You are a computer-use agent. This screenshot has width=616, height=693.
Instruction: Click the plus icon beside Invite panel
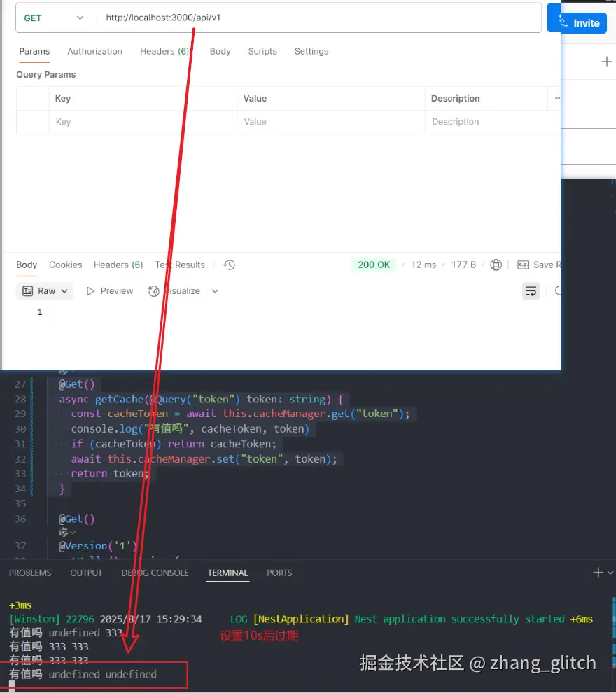pyautogui.click(x=607, y=62)
